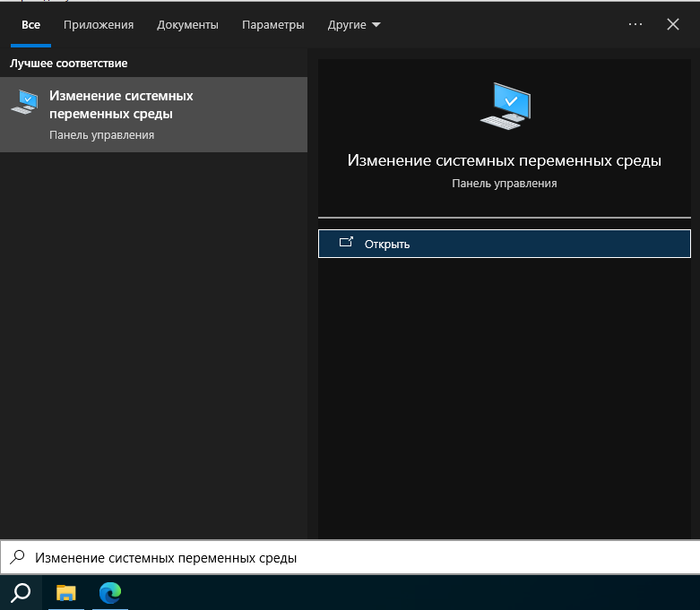700x610 pixels.
Task: Click Панель управления label in the preview pane
Action: pos(504,183)
